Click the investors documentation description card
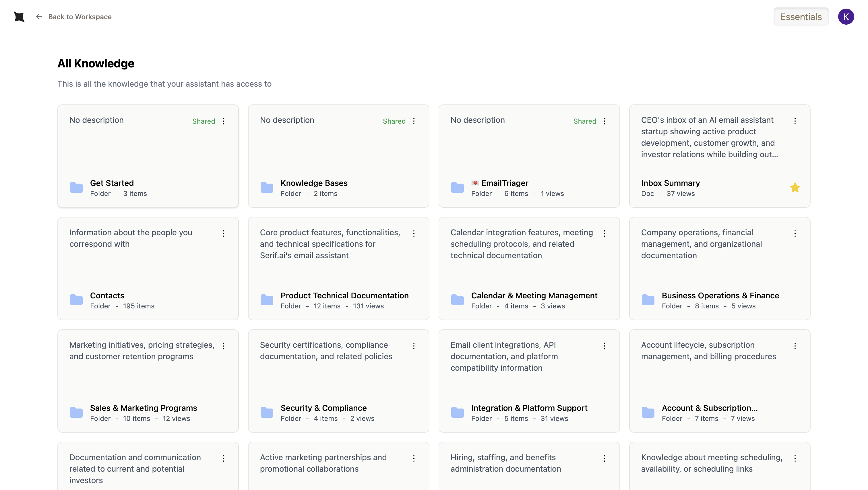Screen dimensions: 868x490 pos(135,469)
